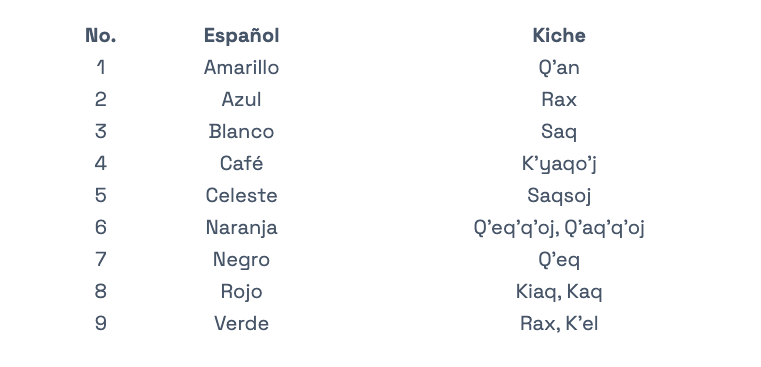
Task: Click the 'Kiaq, Kaq' cell
Action: pyautogui.click(x=559, y=292)
